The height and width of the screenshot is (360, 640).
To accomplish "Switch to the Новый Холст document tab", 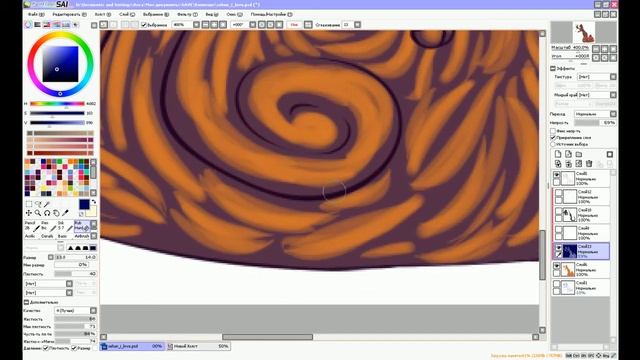I will point(198,346).
